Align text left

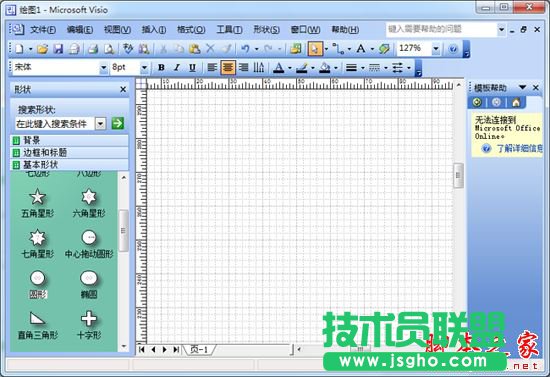tap(212, 67)
